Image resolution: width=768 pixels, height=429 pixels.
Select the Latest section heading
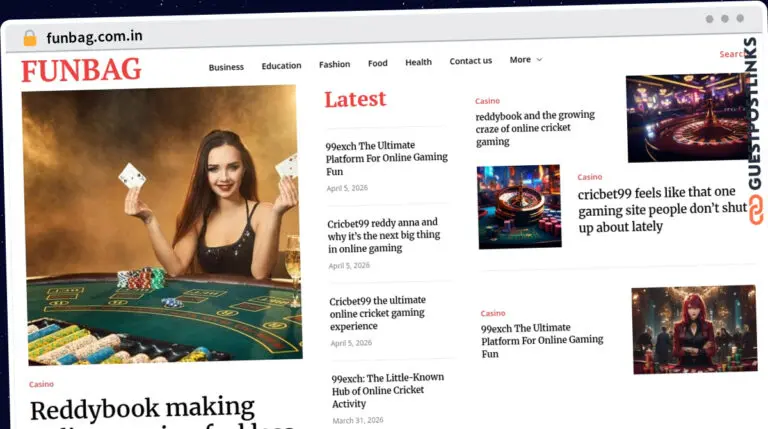(355, 99)
